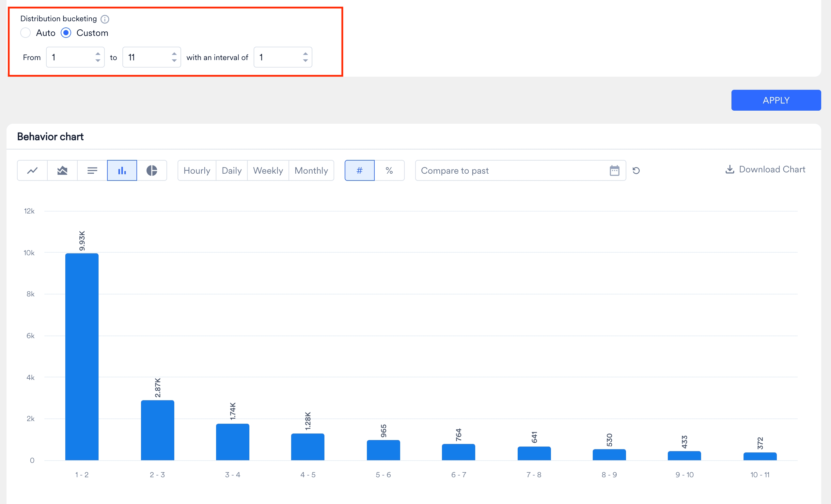Click the 5 - 6 bucket bar
Screen dimensions: 831x504
click(384, 450)
